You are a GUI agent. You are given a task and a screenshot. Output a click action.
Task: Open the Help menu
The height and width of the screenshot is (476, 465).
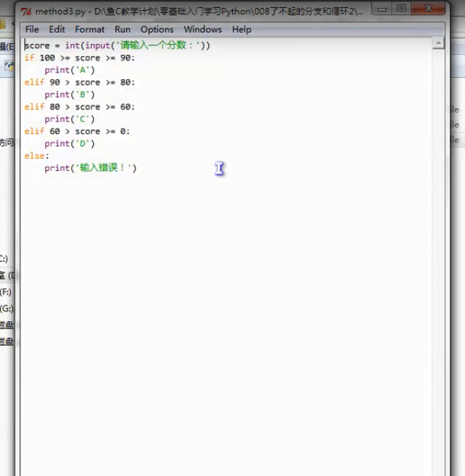242,30
